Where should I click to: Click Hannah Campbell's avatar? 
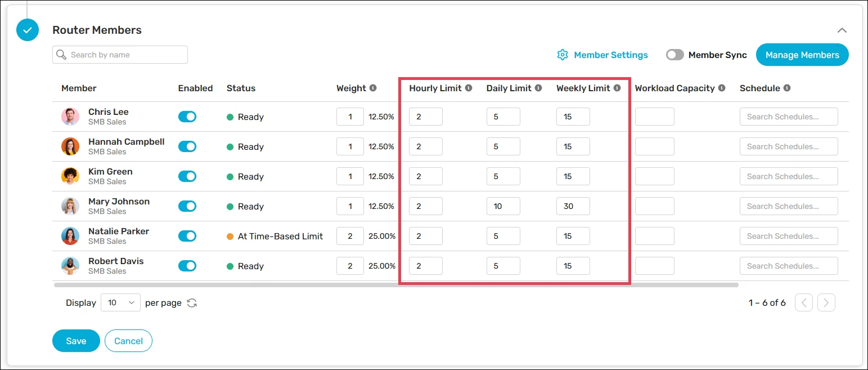click(x=70, y=146)
